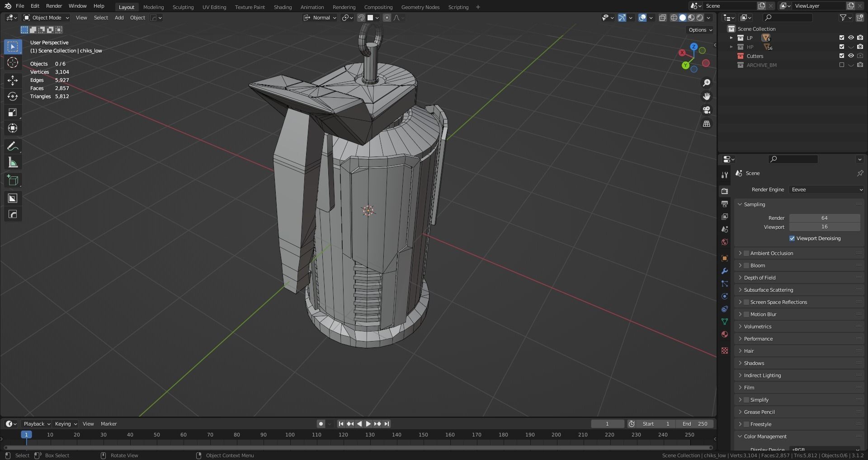868x460 pixels.
Task: Choose the Annotate tool
Action: click(x=13, y=146)
